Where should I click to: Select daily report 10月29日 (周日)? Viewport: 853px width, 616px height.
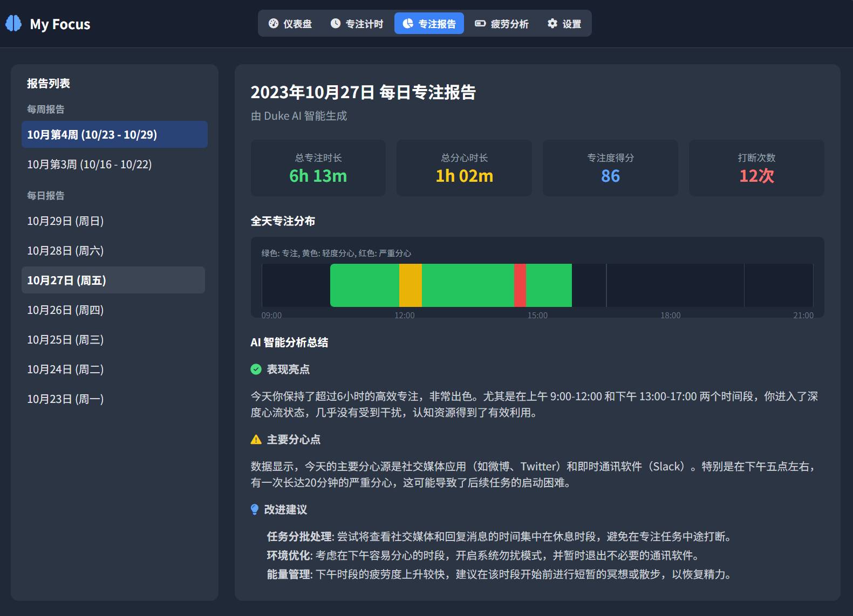tap(113, 221)
